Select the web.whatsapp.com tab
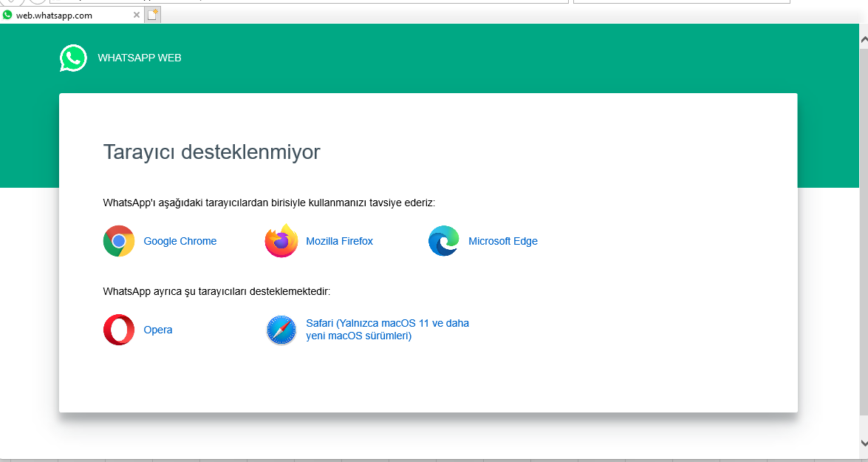This screenshot has height=462, width=868. pyautogui.click(x=72, y=15)
